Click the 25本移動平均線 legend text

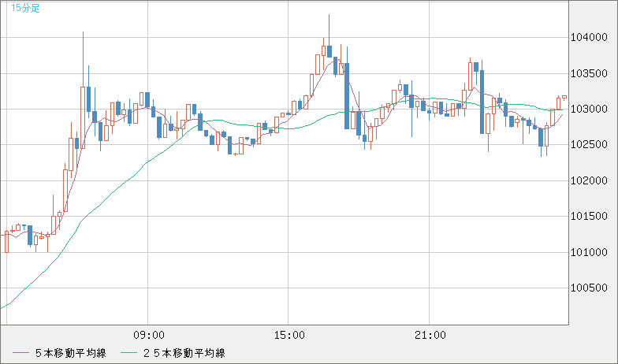click(184, 353)
